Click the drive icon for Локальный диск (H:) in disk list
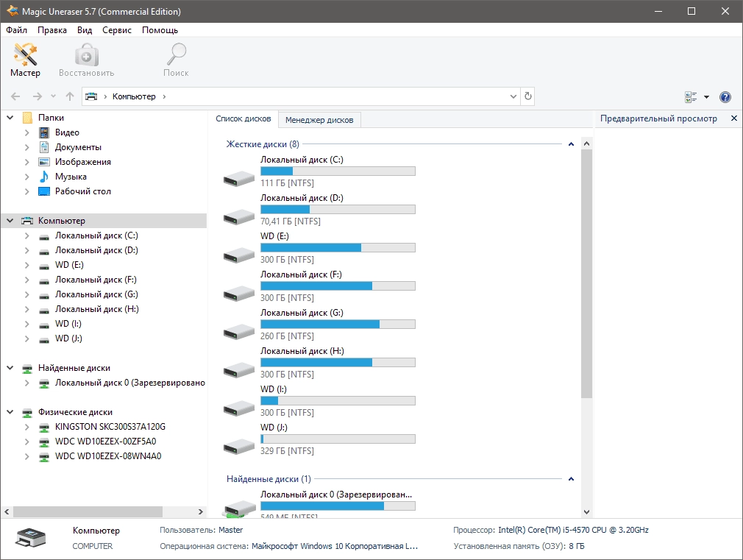Viewport: 743px width, 560px height. pos(239,370)
